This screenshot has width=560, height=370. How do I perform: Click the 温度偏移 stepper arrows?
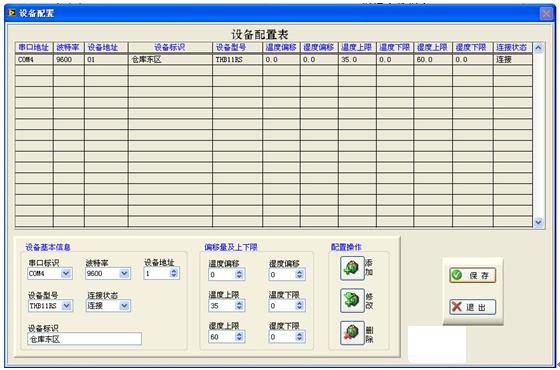pos(239,274)
